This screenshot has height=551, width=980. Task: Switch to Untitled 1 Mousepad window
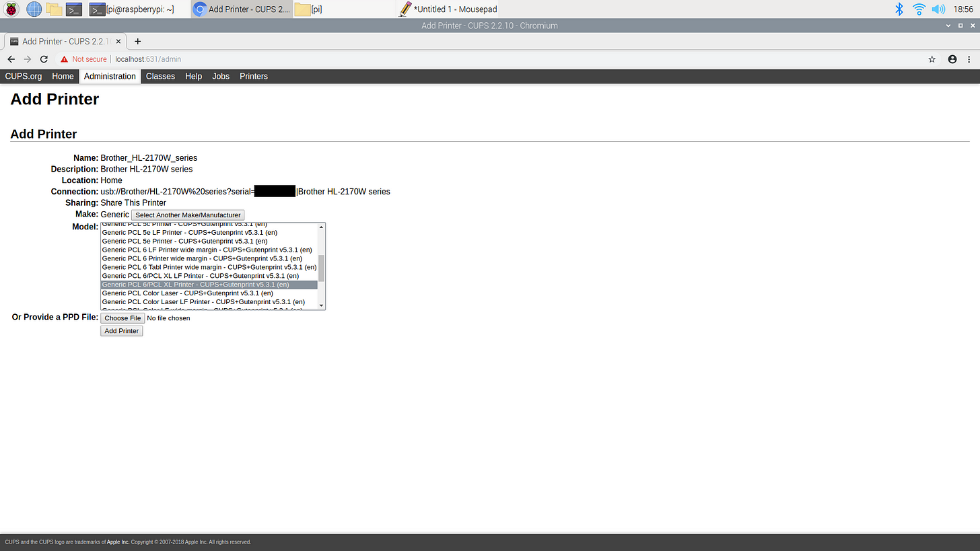click(448, 9)
